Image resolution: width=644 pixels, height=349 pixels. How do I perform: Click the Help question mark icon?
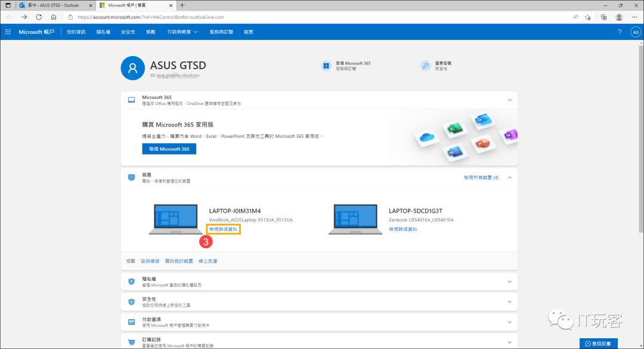click(x=619, y=32)
